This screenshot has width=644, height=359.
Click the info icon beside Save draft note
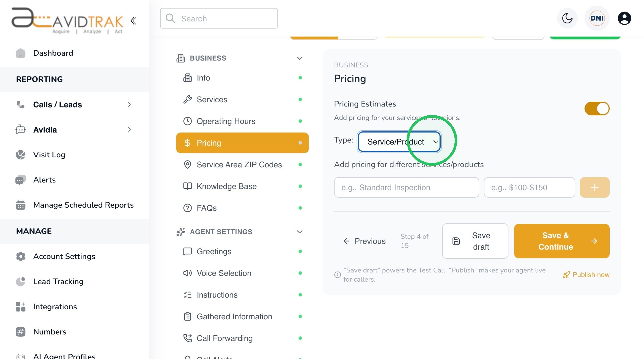coord(337,275)
